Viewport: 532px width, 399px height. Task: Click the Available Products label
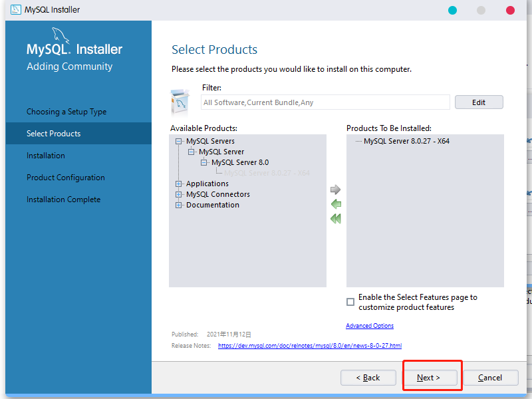(x=203, y=128)
